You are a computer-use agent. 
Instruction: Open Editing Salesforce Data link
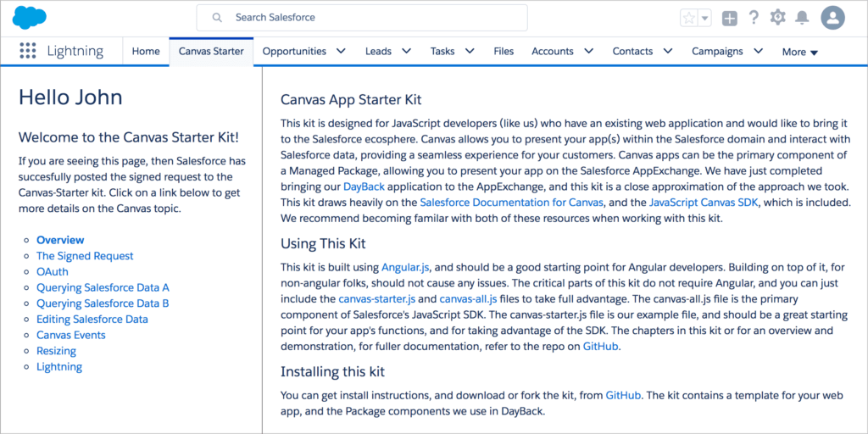[92, 320]
